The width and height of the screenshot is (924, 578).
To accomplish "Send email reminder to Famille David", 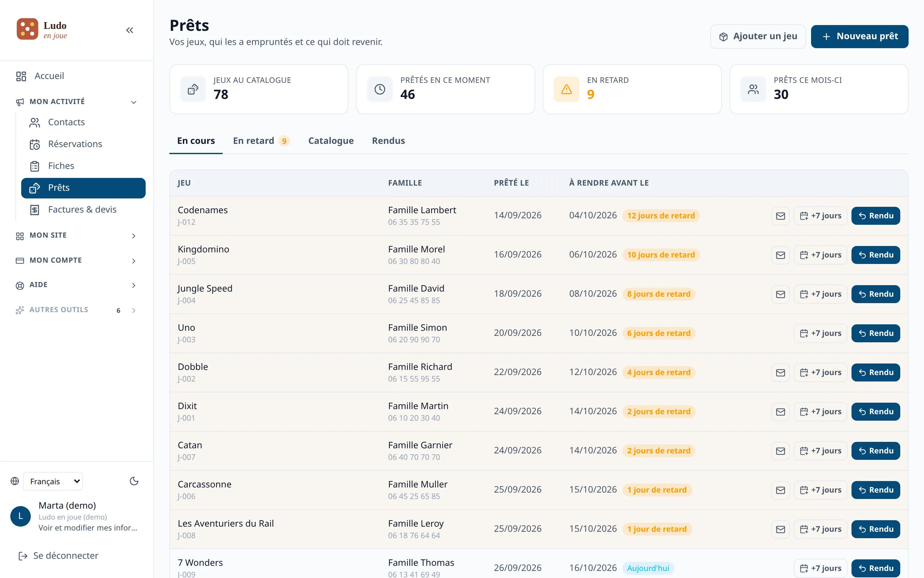I will coord(780,294).
